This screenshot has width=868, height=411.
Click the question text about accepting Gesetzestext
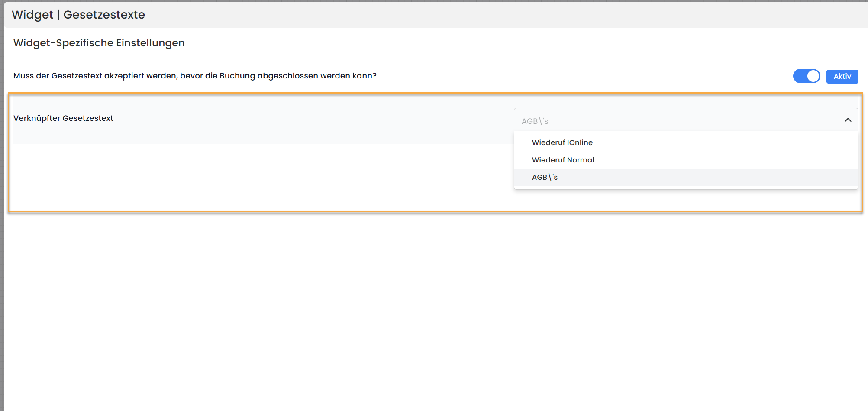pyautogui.click(x=195, y=76)
